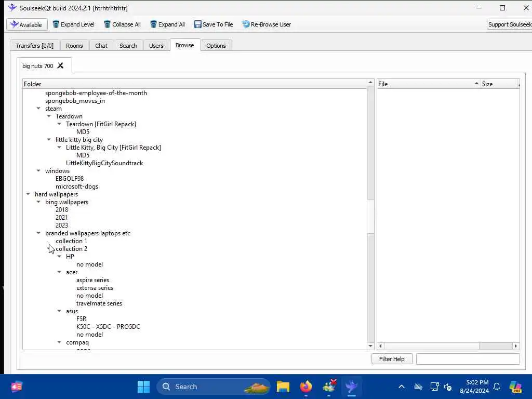Close the big nuts 700 browse tab
532x399 pixels.
(x=60, y=65)
